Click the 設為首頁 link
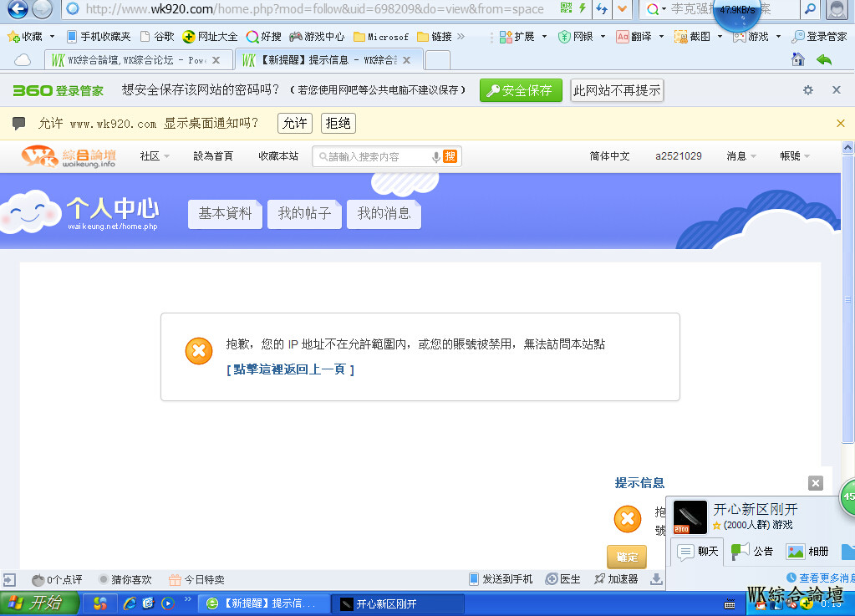 pos(213,156)
